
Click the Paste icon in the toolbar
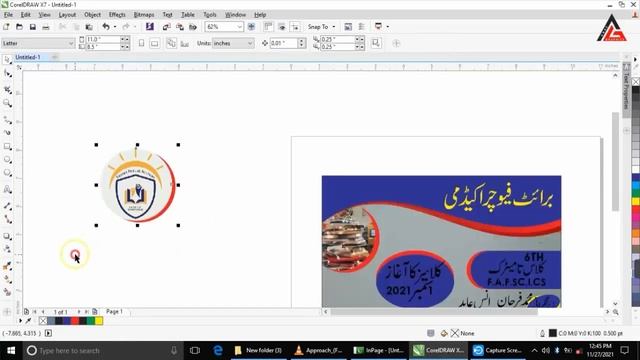coord(89,27)
